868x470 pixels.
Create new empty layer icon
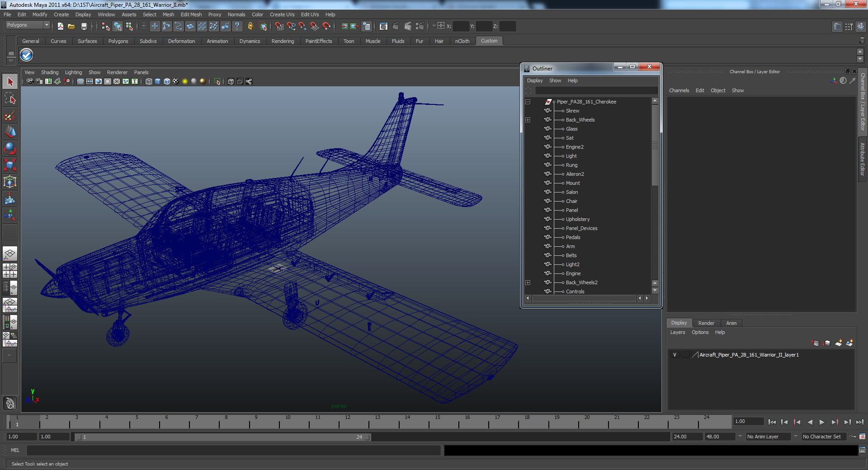(x=838, y=343)
